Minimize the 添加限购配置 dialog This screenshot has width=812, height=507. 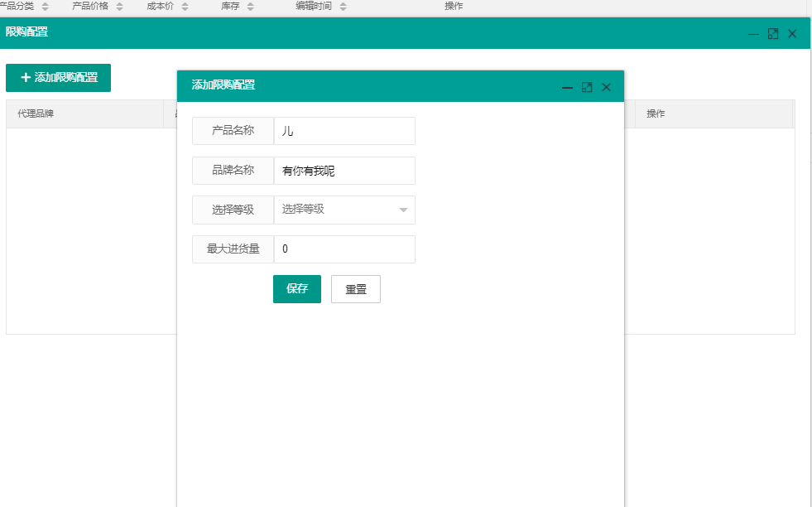pos(567,87)
